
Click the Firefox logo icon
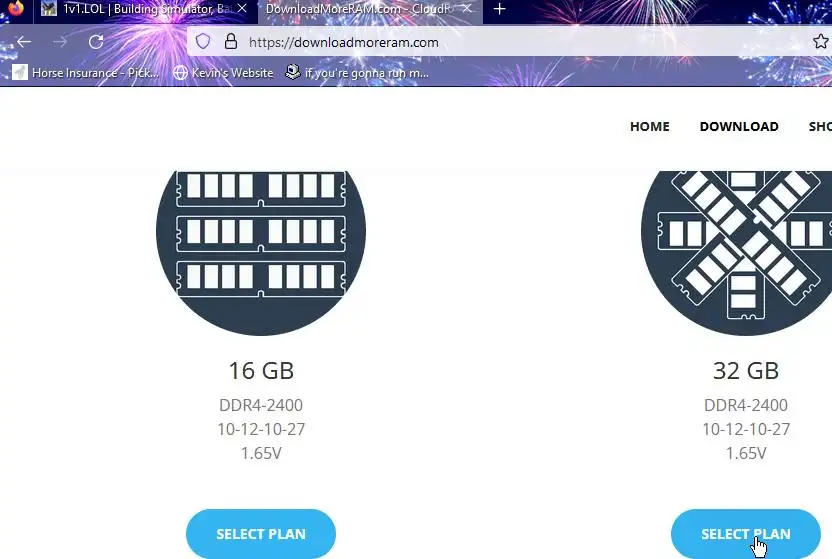[x=16, y=8]
